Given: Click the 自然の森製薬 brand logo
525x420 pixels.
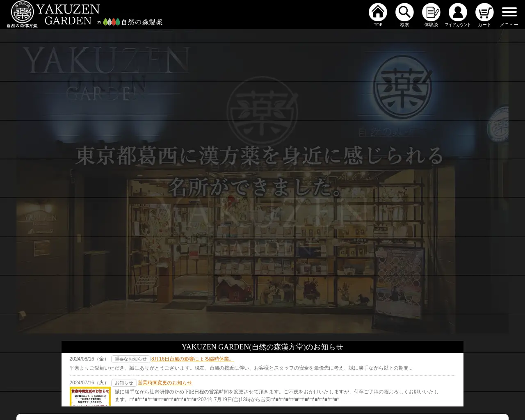Looking at the screenshot, I should pos(132,22).
